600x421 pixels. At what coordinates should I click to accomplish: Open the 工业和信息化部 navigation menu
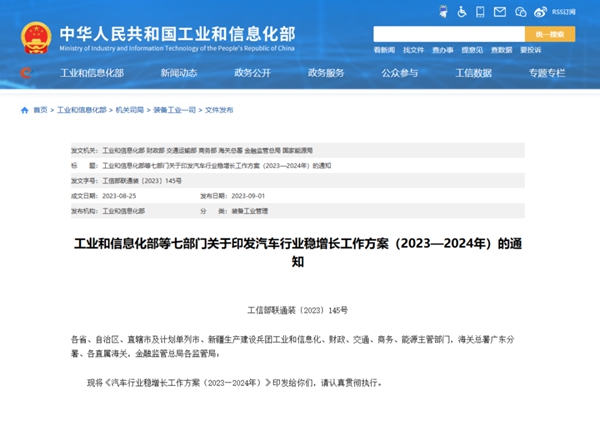click(92, 73)
